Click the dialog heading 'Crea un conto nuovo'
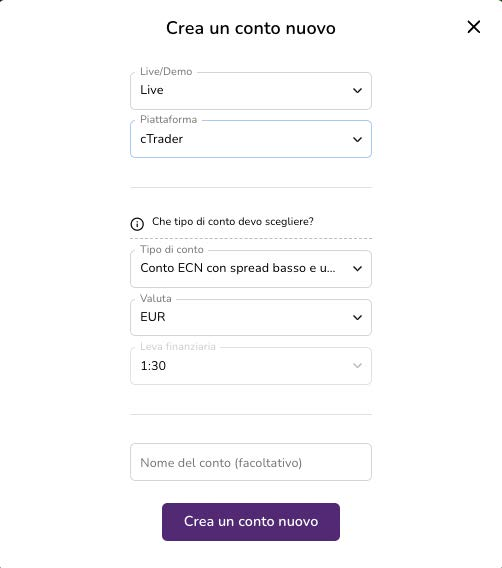 click(251, 28)
